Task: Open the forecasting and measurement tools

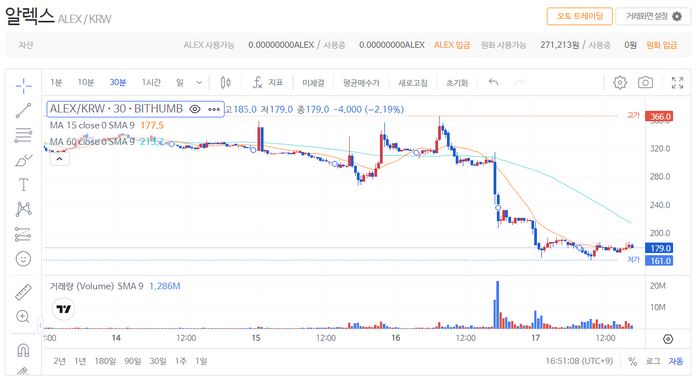Action: tap(23, 234)
